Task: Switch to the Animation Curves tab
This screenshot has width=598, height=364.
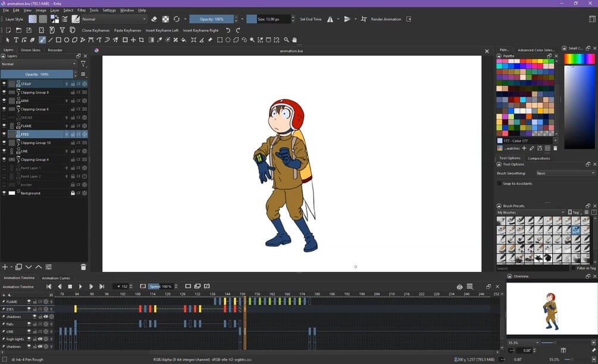Action: pos(56,278)
